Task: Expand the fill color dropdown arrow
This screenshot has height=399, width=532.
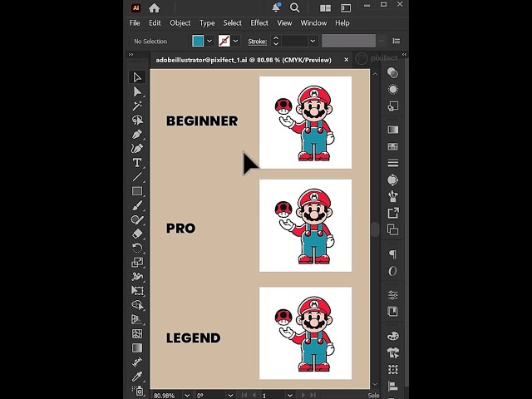Action: [209, 41]
